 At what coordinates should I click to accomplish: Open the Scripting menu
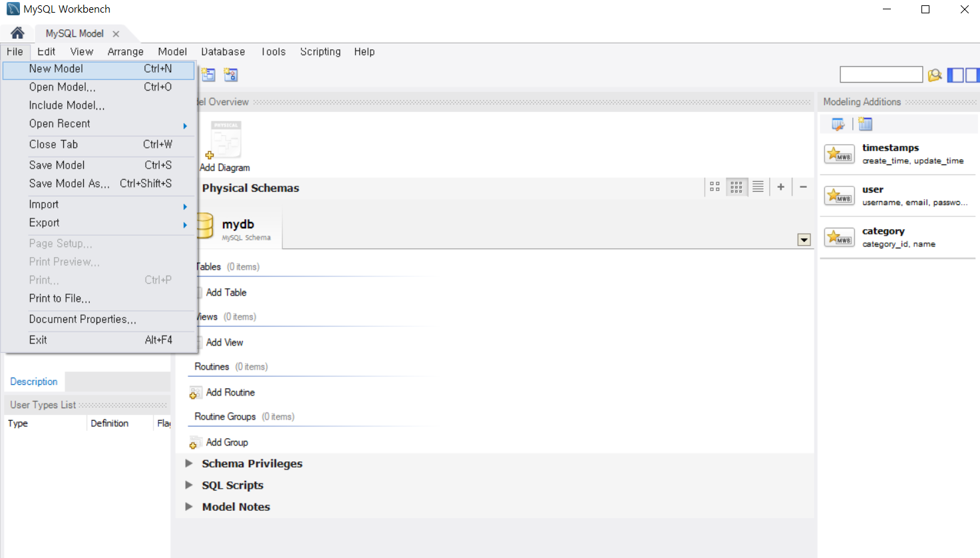pyautogui.click(x=321, y=52)
